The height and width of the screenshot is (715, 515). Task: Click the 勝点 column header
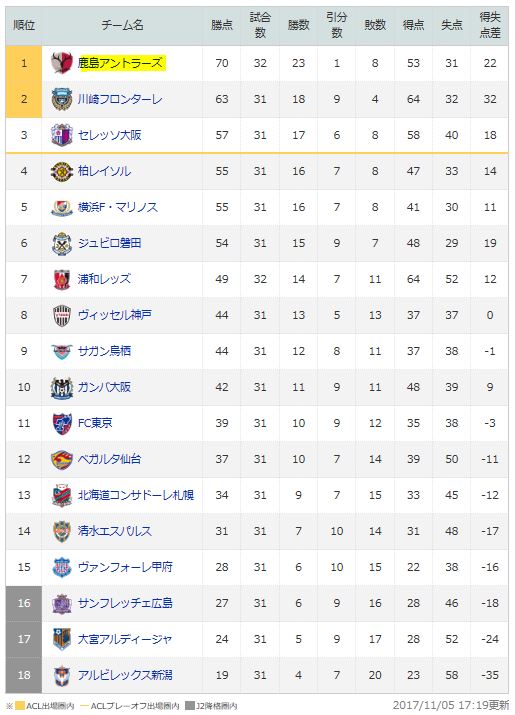click(222, 26)
